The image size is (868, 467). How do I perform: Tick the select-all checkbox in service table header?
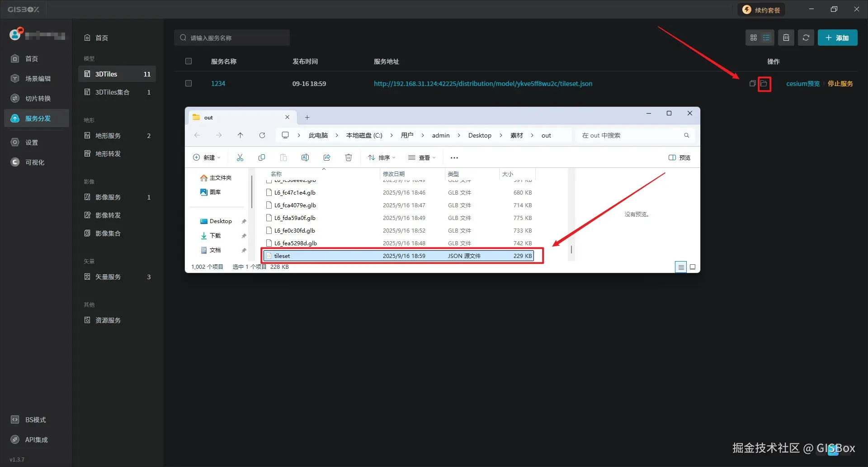tap(189, 62)
